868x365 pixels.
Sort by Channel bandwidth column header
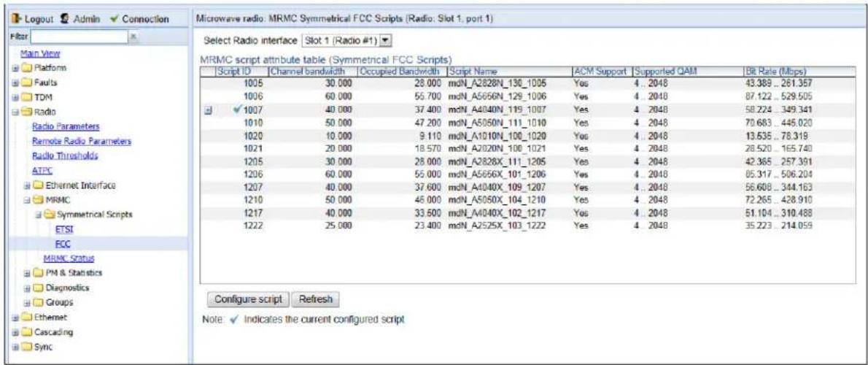(313, 72)
